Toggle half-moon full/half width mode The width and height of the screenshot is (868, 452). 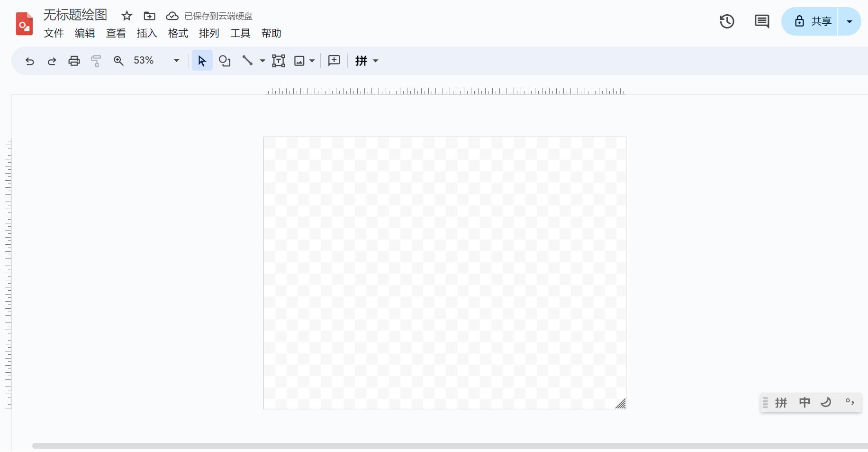coord(826,403)
